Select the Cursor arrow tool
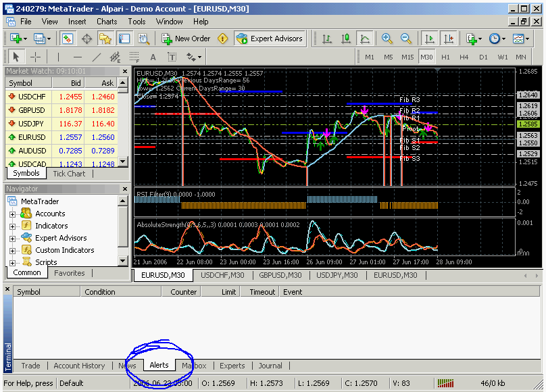The width and height of the screenshot is (546, 392). point(16,57)
